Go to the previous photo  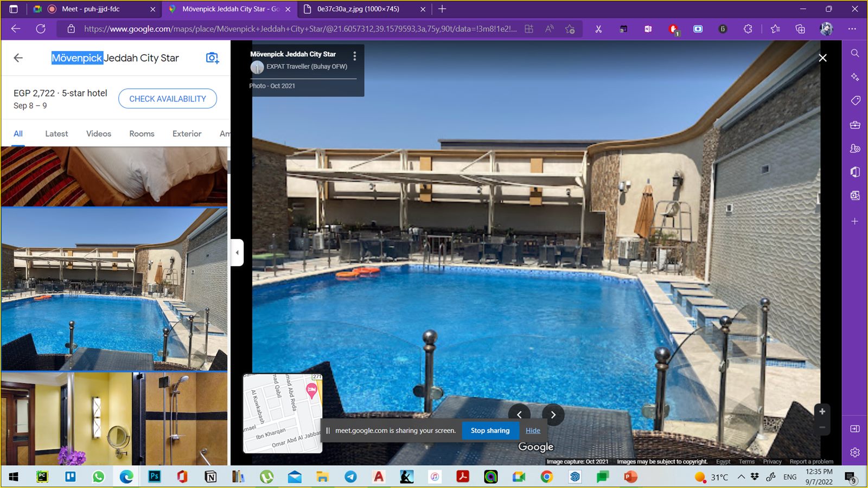pyautogui.click(x=519, y=415)
